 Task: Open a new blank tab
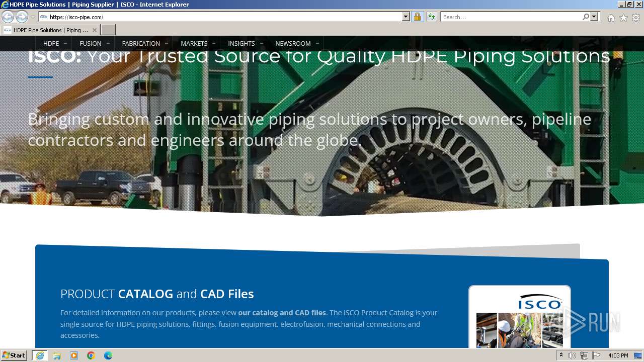[108, 30]
